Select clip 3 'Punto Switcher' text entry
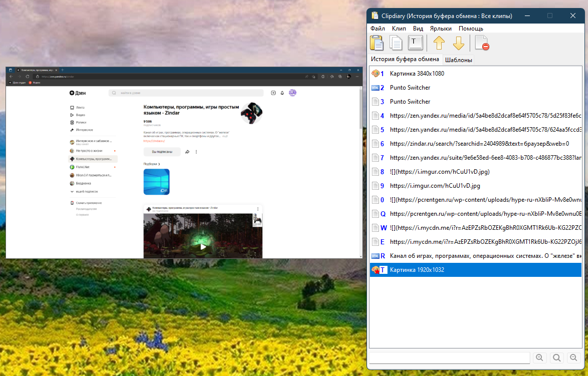The width and height of the screenshot is (588, 376). 476,102
